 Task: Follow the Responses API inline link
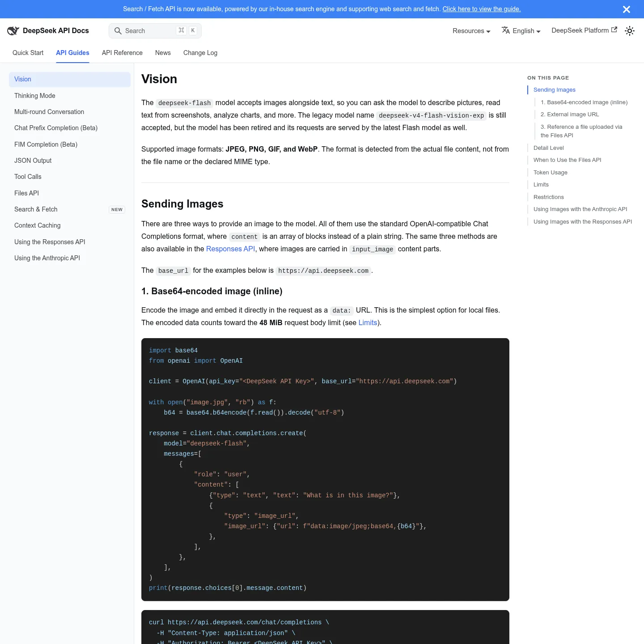(x=230, y=249)
